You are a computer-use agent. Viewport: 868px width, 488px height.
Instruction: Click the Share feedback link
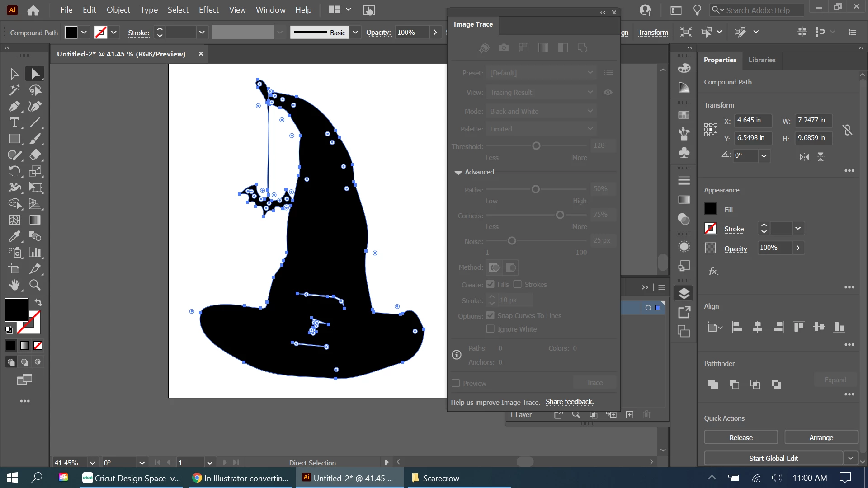(x=569, y=402)
